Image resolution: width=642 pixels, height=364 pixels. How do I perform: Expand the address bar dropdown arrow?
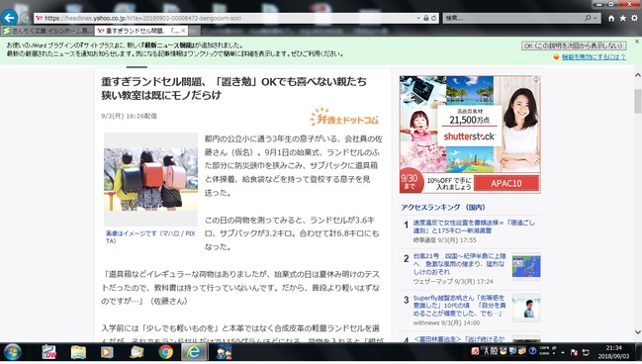point(418,18)
